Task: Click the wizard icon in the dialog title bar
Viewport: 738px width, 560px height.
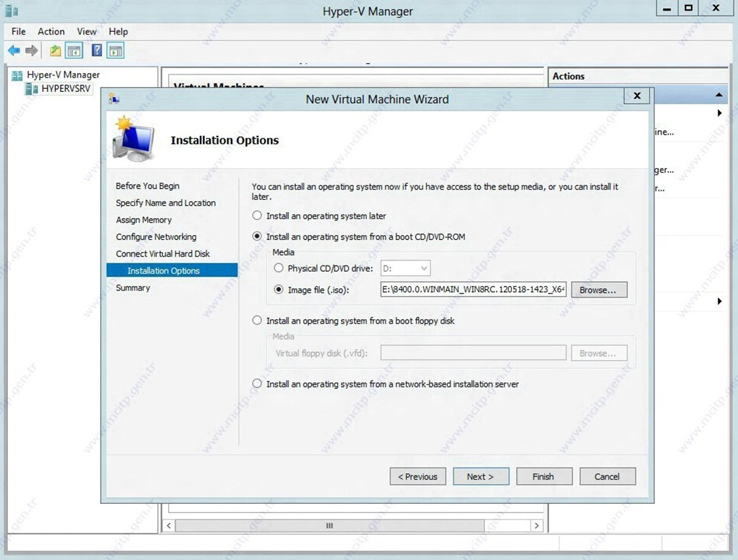Action: tap(114, 99)
